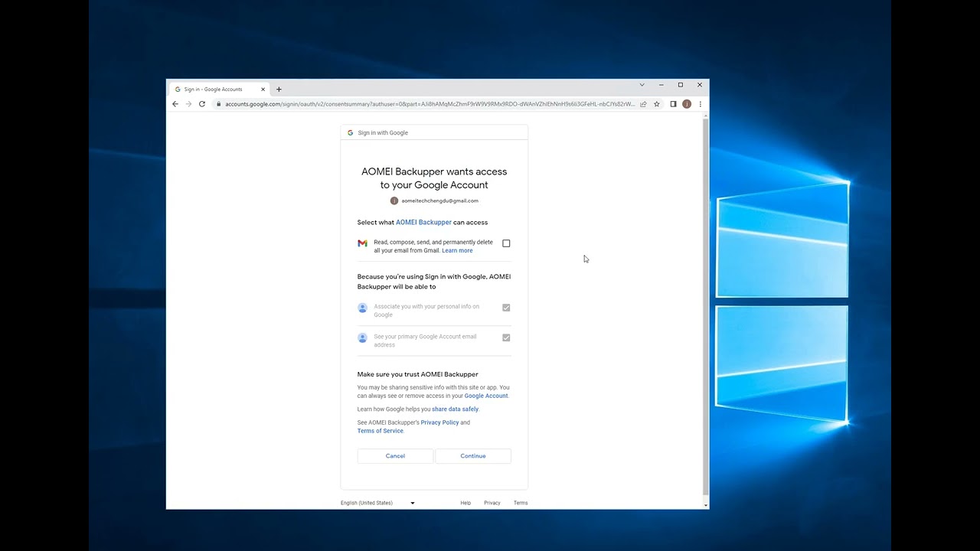Click the aomeitechchengdu@gmail.com email text
Screen dimensions: 980x551
click(x=440, y=201)
